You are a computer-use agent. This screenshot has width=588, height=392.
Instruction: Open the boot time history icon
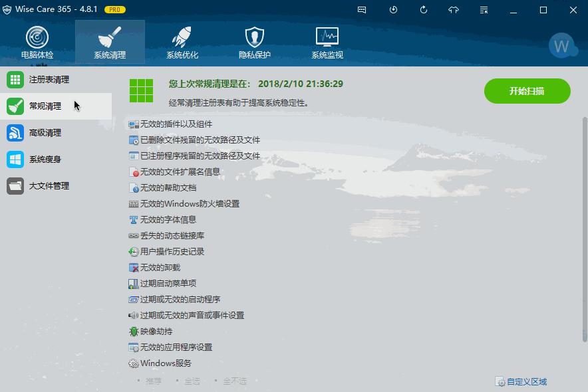tap(393, 10)
